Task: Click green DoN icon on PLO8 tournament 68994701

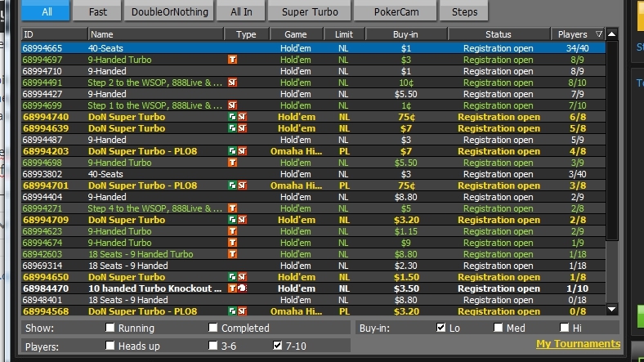Action: tap(232, 185)
